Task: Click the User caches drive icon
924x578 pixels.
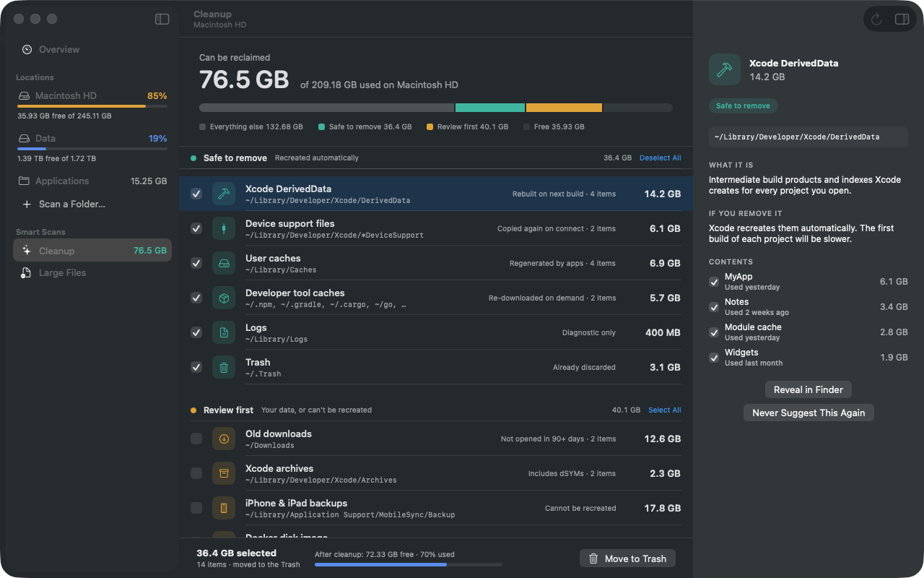Action: click(224, 263)
